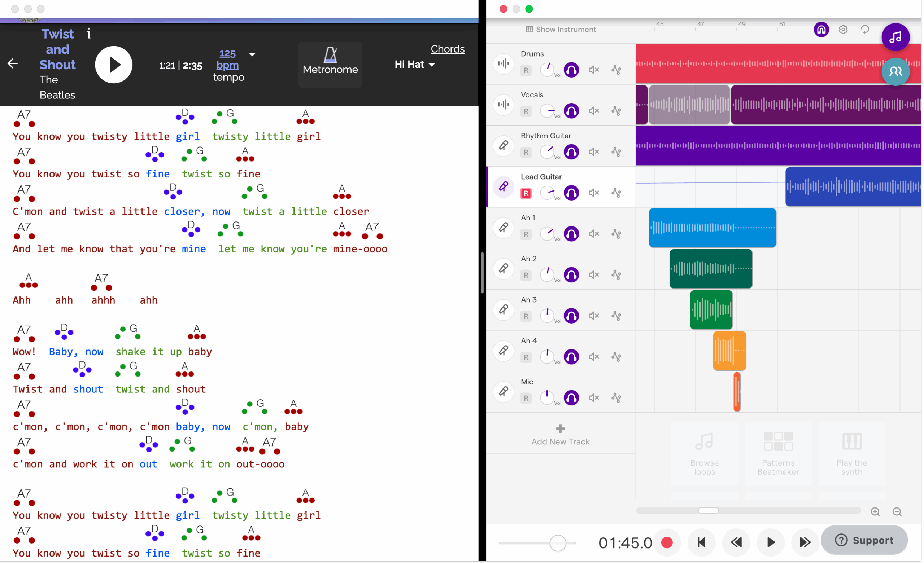Viewport: 924px width, 563px height.
Task: Open Support help
Action: (x=864, y=540)
